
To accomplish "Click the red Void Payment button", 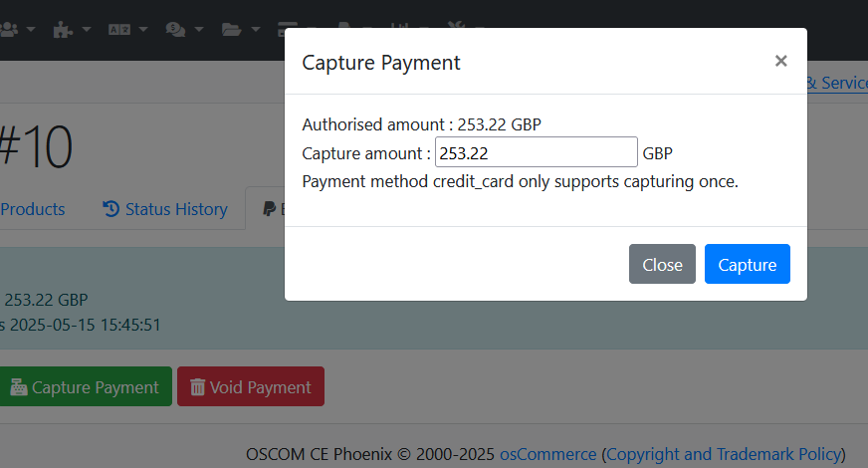I will pos(251,386).
